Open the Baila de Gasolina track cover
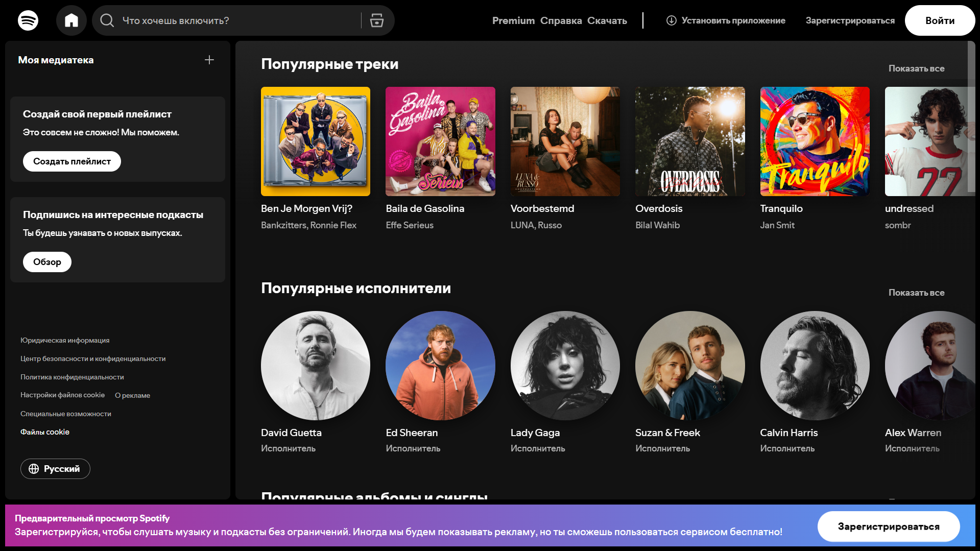The height and width of the screenshot is (551, 980). pyautogui.click(x=440, y=141)
